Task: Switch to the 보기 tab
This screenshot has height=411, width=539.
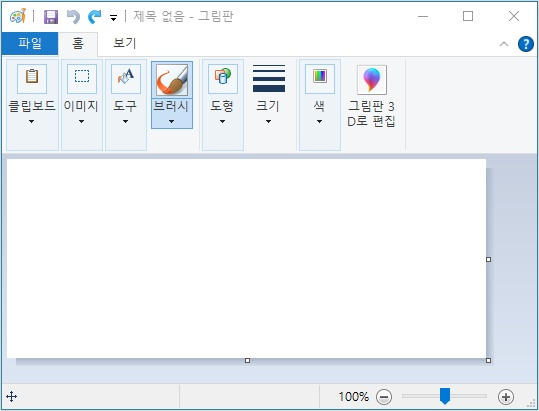Action: pos(125,43)
